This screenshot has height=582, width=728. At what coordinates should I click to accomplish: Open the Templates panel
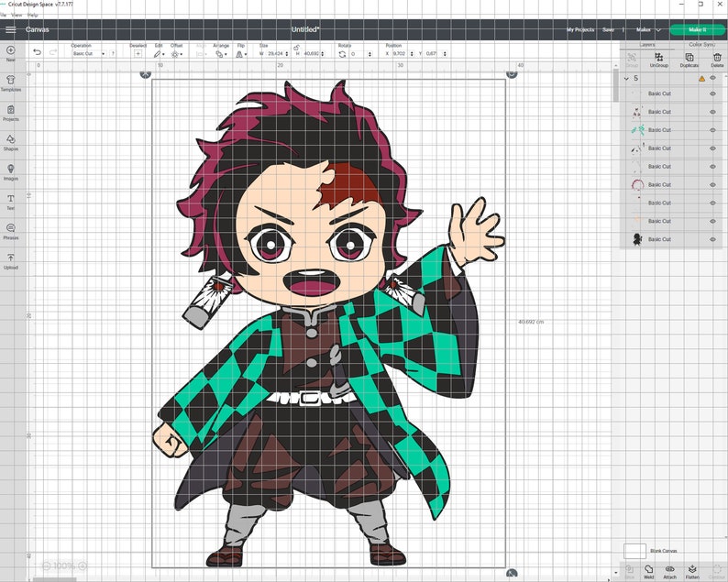11,83
